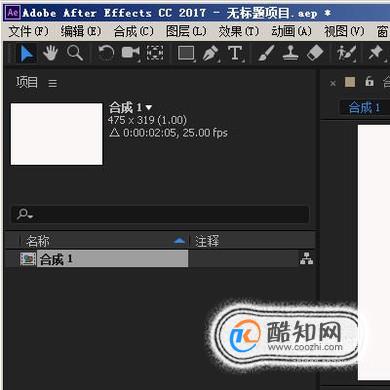This screenshot has width=390, height=390.
Task: Expand the 合成 1 name dropdown arrow
Action: [149, 108]
